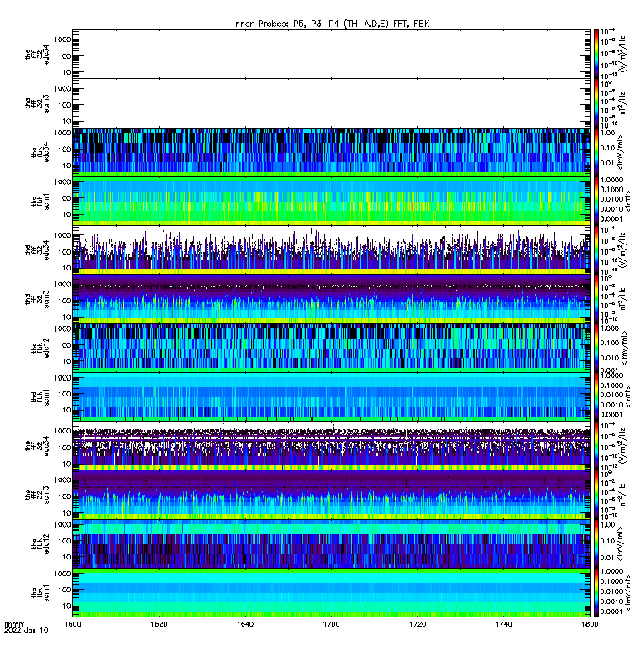Screen dimensions: 630x672
Task: Click the 'the fff 32 edc34' panel label
Action: (37, 446)
